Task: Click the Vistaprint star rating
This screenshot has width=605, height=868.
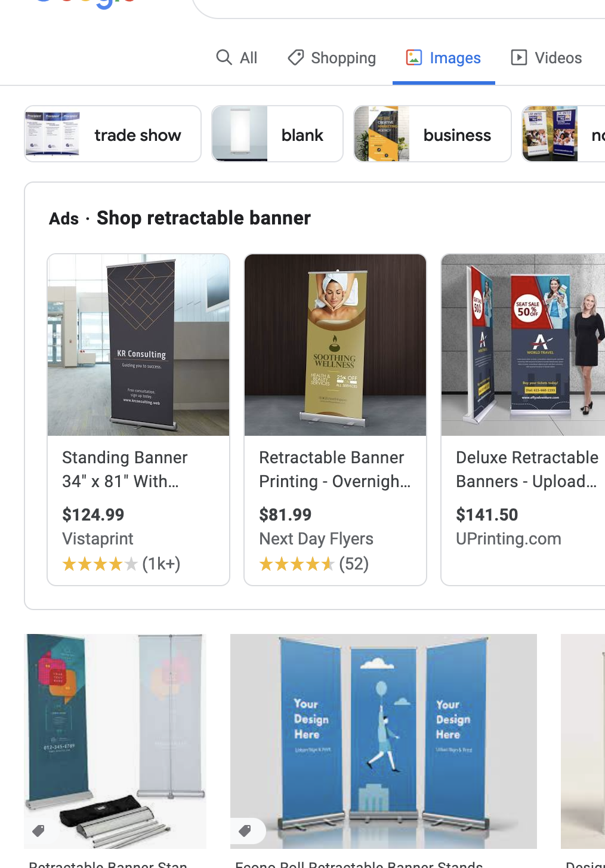Action: point(100,564)
